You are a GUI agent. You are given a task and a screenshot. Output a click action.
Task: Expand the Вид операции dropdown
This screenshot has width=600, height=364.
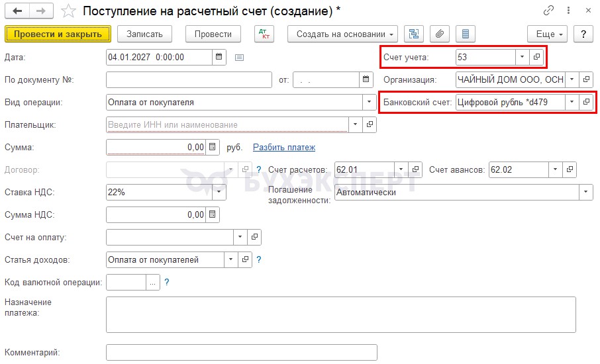pos(370,102)
